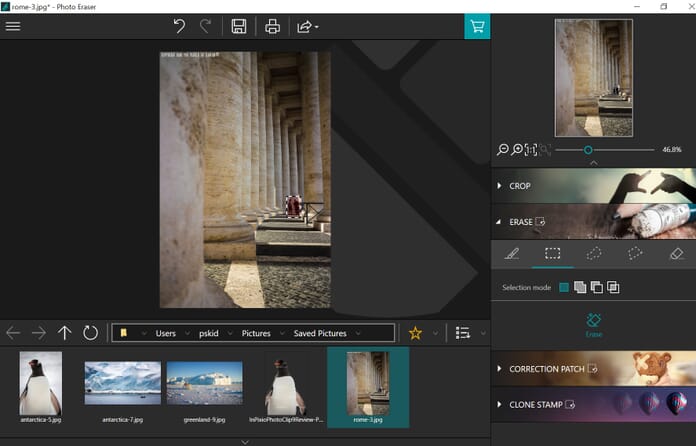Go forward in the file browser
The height and width of the screenshot is (446, 696).
pos(39,332)
